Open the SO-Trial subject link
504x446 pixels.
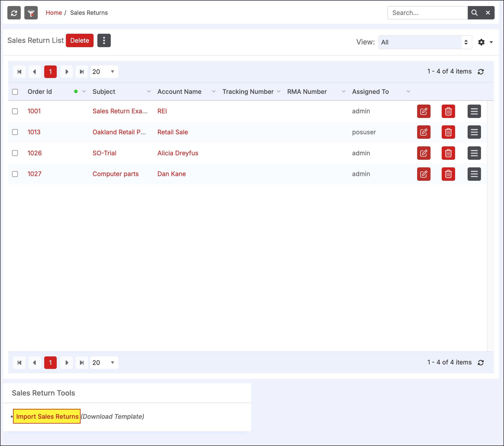point(105,153)
